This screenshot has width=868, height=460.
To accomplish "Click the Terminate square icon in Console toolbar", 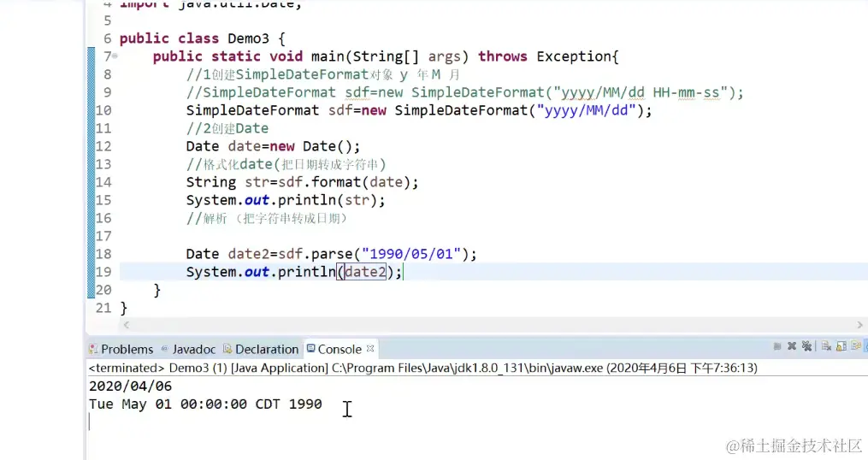I will (777, 346).
